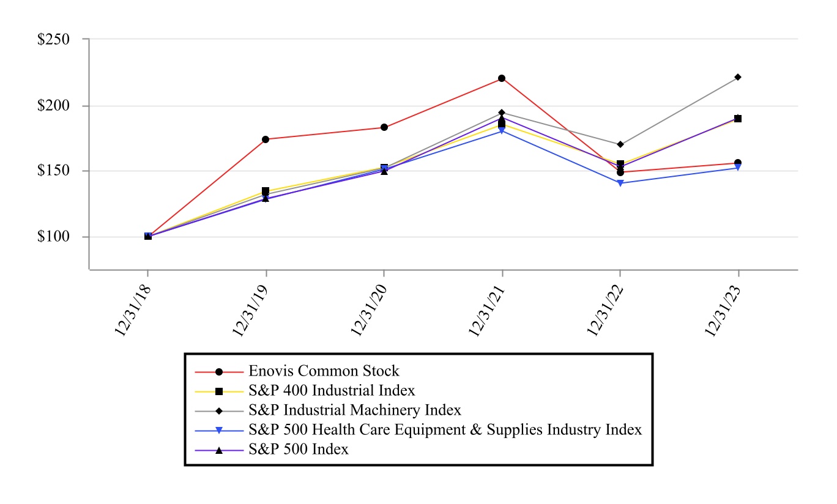
Task: Click the 12/31/18 x-axis date label
Action: point(133,308)
